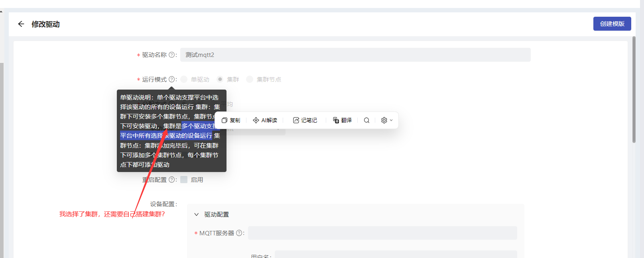Click the help icon next to 重启配置
The image size is (644, 258).
pyautogui.click(x=172, y=180)
